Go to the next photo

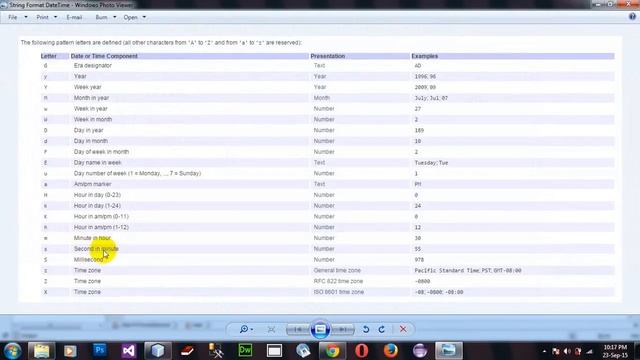[343, 329]
